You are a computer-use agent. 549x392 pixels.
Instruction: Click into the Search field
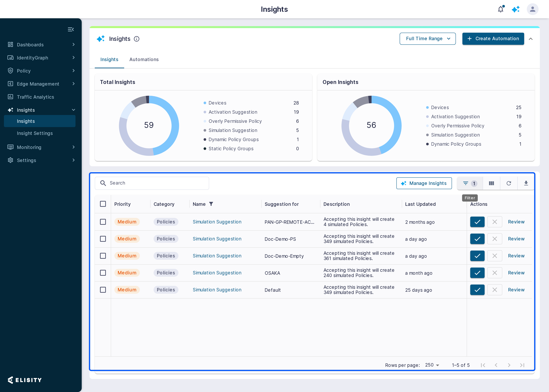152,183
